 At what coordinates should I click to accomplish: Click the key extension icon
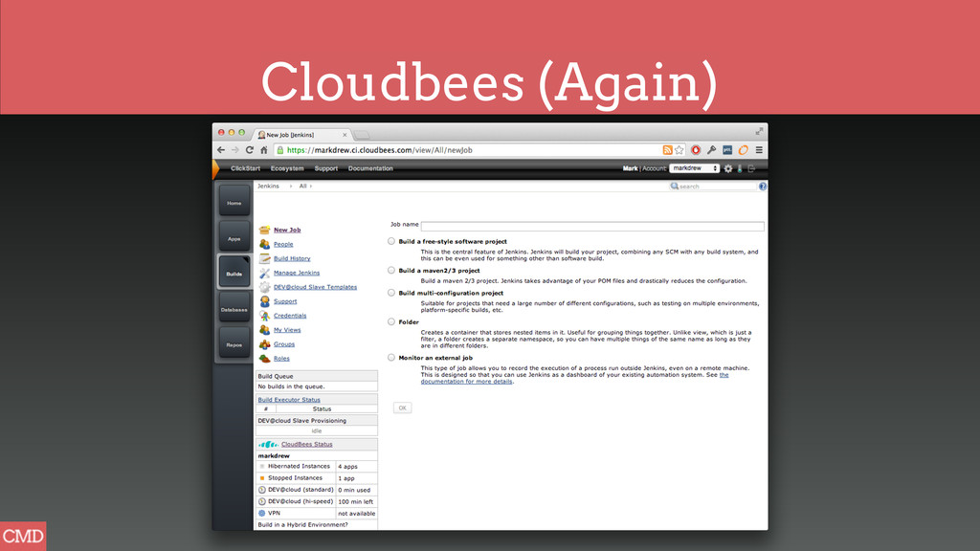(711, 150)
